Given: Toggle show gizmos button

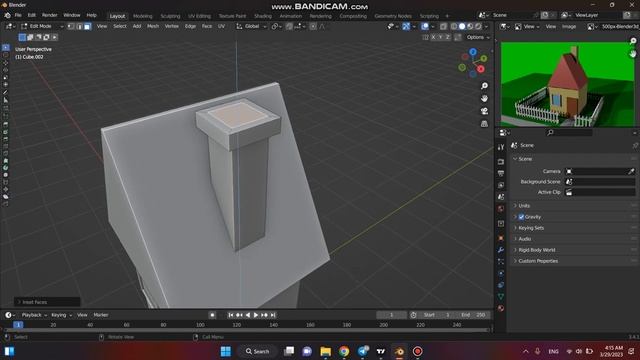Looking at the screenshot, I should pyautogui.click(x=406, y=27).
